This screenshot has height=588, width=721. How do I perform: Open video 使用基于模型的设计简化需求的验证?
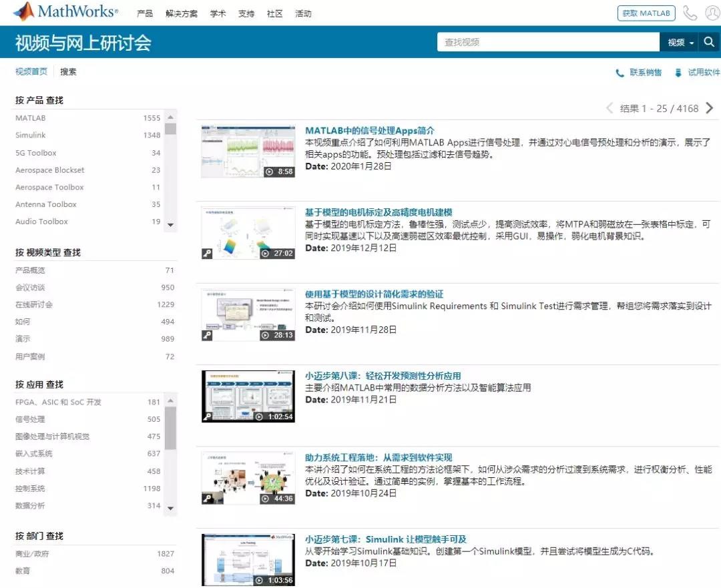(375, 294)
